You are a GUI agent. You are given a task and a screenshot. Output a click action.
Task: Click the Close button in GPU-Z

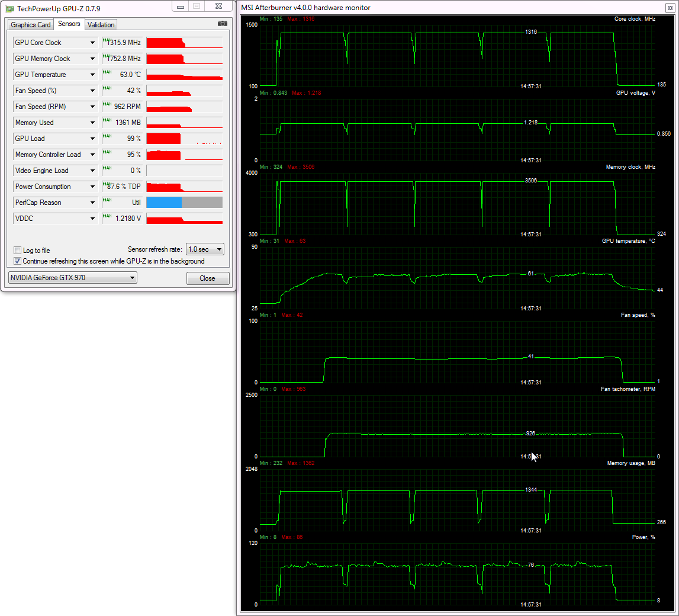click(207, 278)
